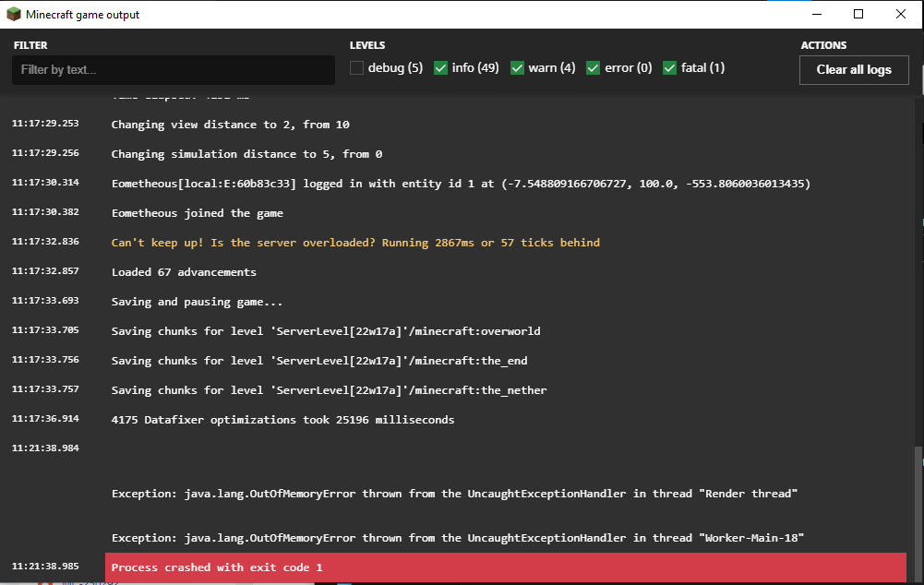Focus the Filter by text field
This screenshot has width=924, height=585.
point(173,70)
